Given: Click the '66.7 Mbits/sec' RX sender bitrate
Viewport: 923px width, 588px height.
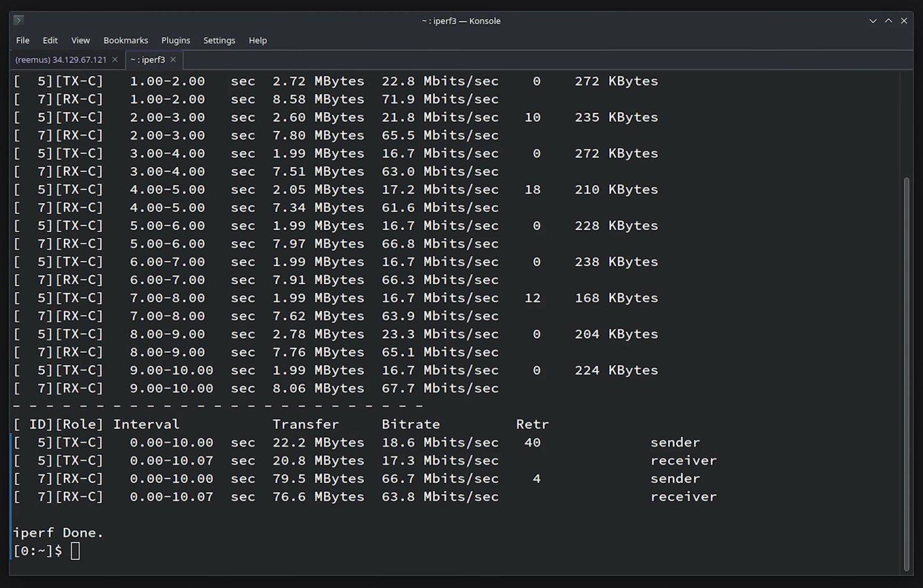Looking at the screenshot, I should (x=440, y=478).
